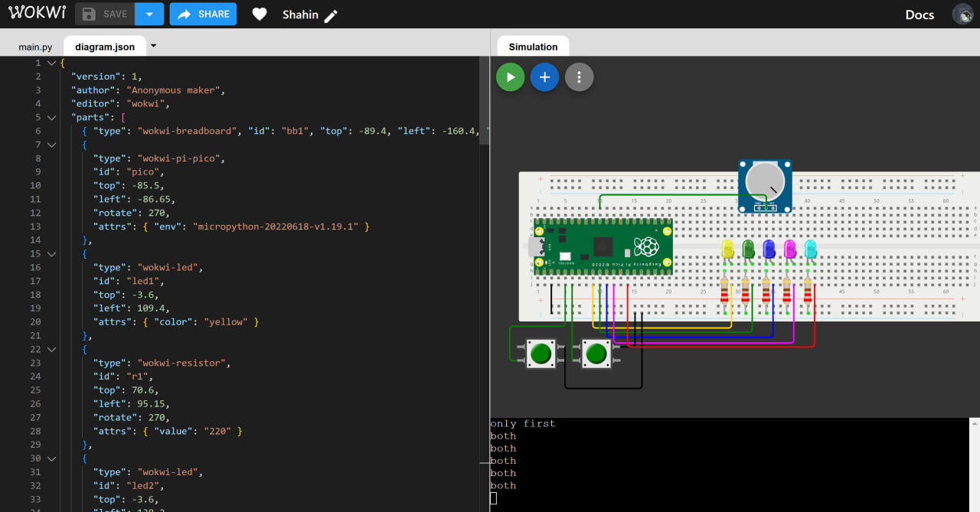Open the file tabs dropdown arrow
Image resolution: width=980 pixels, height=512 pixels.
tap(153, 46)
